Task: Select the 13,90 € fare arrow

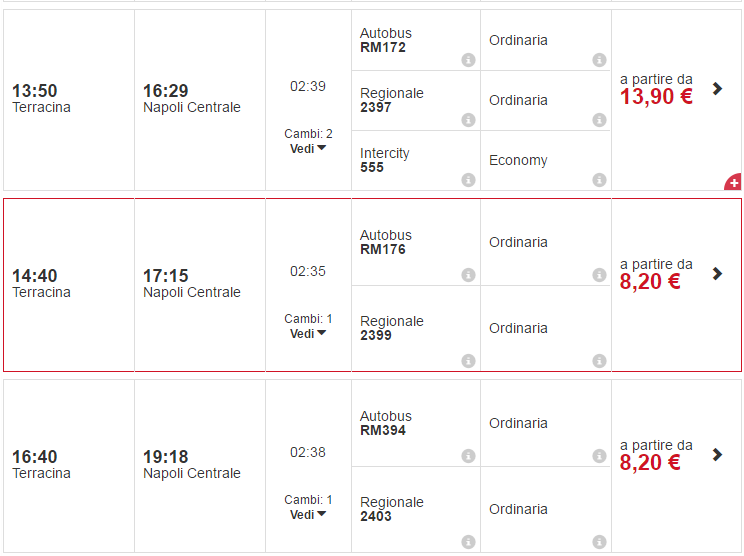Action: coord(717,88)
